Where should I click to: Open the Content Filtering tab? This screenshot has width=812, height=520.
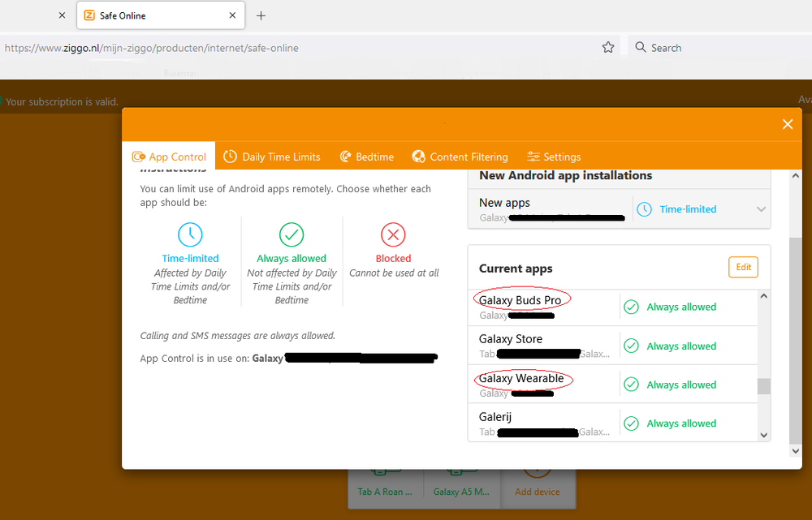(460, 157)
